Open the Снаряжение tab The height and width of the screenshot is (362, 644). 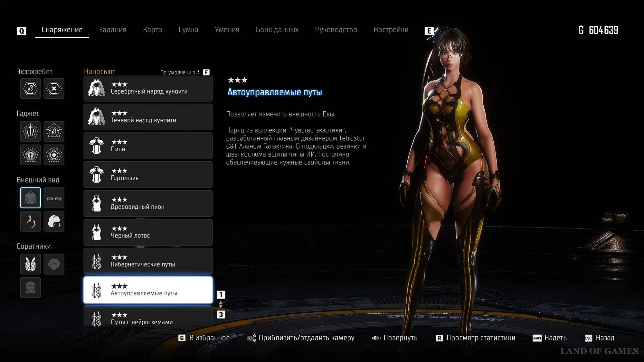(62, 30)
